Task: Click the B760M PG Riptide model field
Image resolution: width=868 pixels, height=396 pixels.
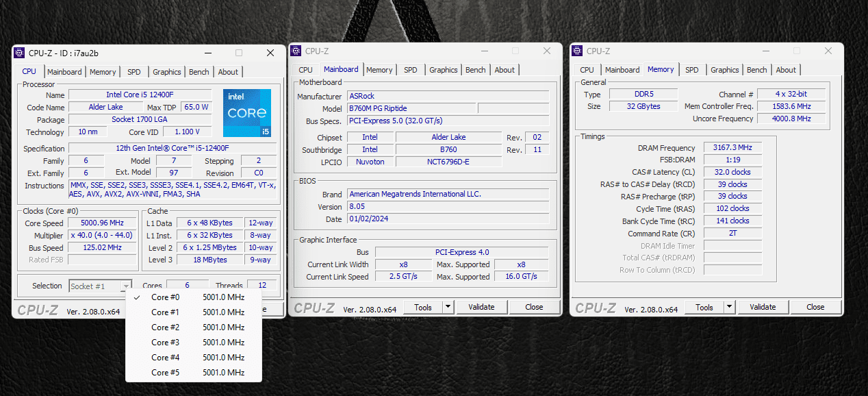Action: [411, 108]
